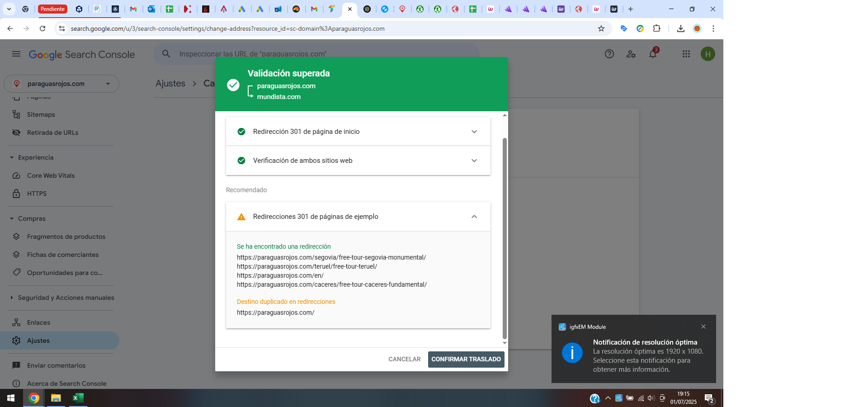Screen dimensions: 868x407
Task: Open File Explorer from the taskbar
Action: 56,398
